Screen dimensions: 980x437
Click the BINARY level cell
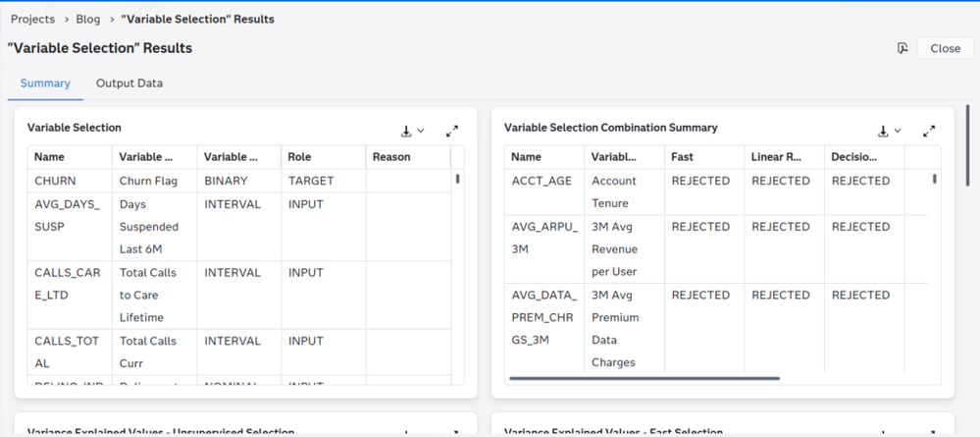pos(238,181)
